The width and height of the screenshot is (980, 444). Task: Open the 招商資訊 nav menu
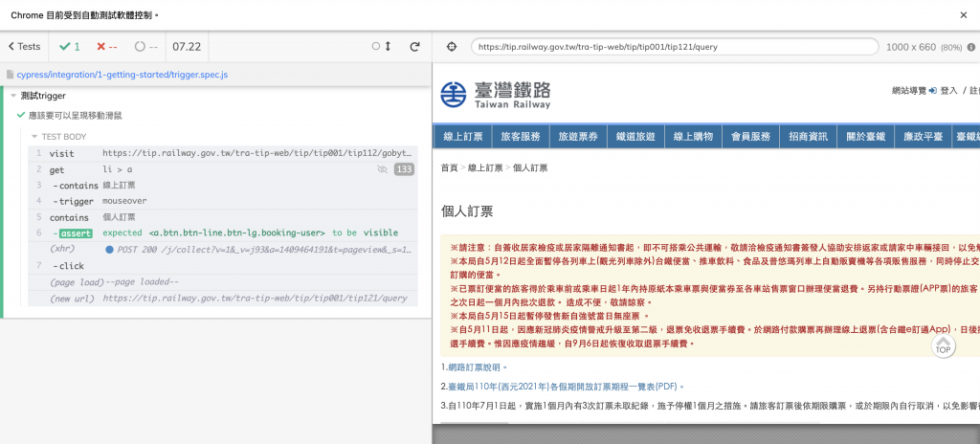808,136
